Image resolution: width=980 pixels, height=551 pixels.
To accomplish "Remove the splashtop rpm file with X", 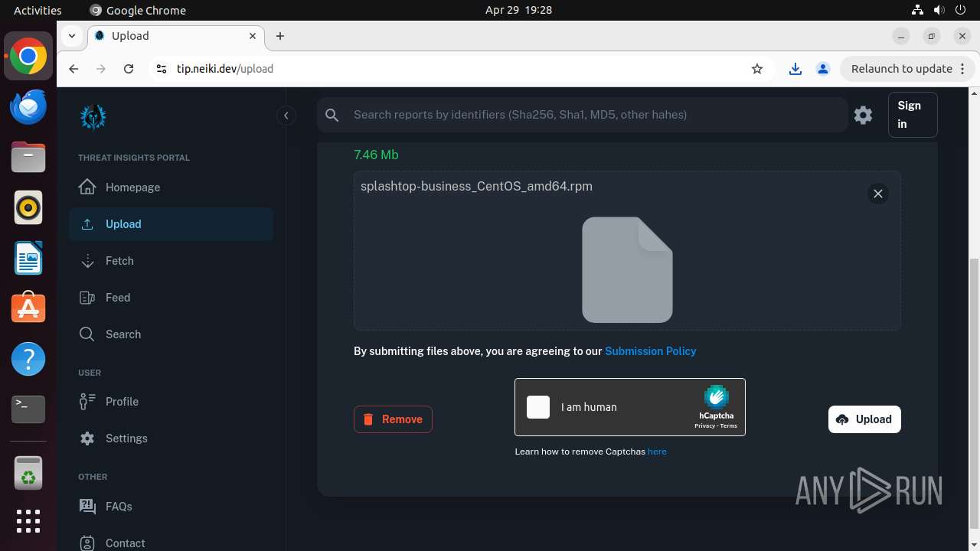I will 878,194.
